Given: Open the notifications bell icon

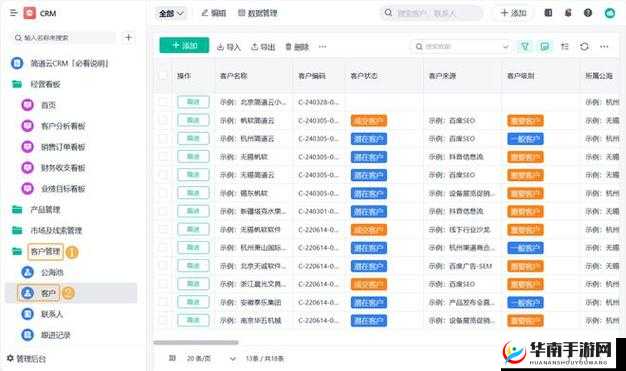Looking at the screenshot, I should pos(568,13).
